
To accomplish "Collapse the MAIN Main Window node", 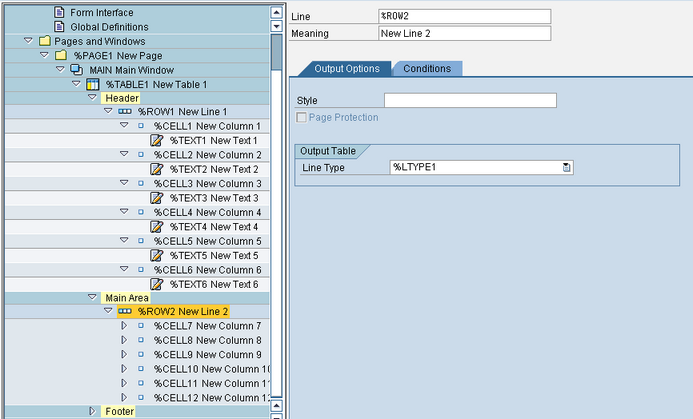I will pyautogui.click(x=61, y=69).
